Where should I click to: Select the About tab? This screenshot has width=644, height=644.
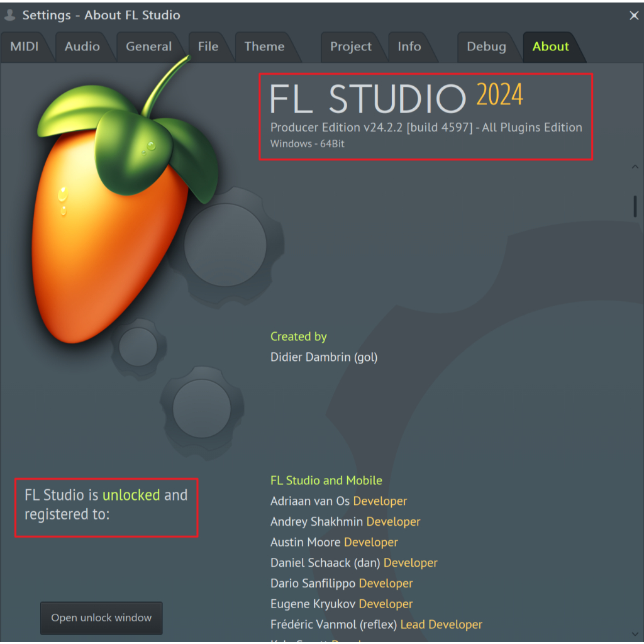[x=550, y=47]
